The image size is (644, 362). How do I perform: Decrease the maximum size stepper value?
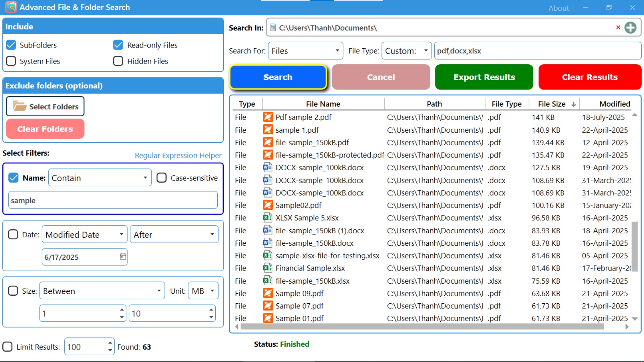211,317
